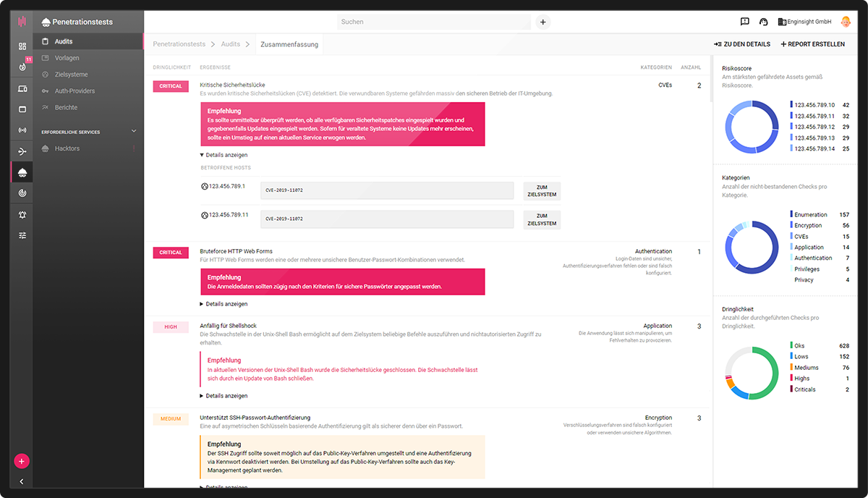Click the Hacktors hat icon in the sidebar
Viewport: 868px width, 498px height.
click(x=46, y=148)
